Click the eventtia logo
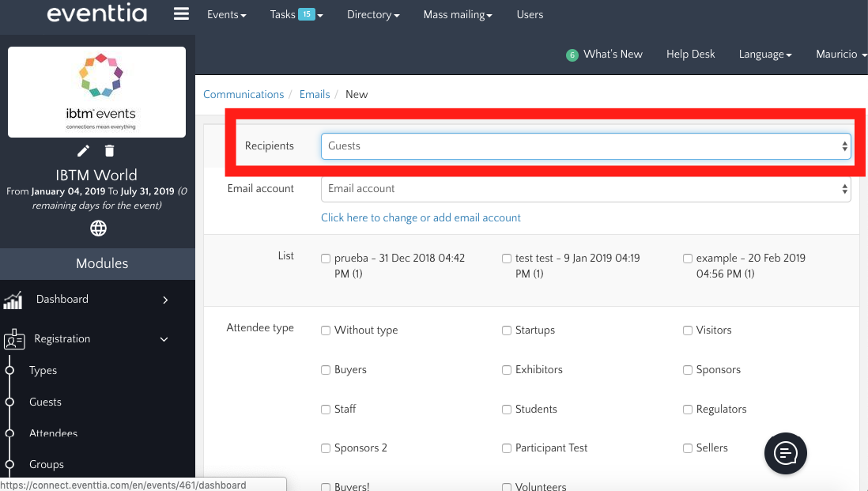 96,14
